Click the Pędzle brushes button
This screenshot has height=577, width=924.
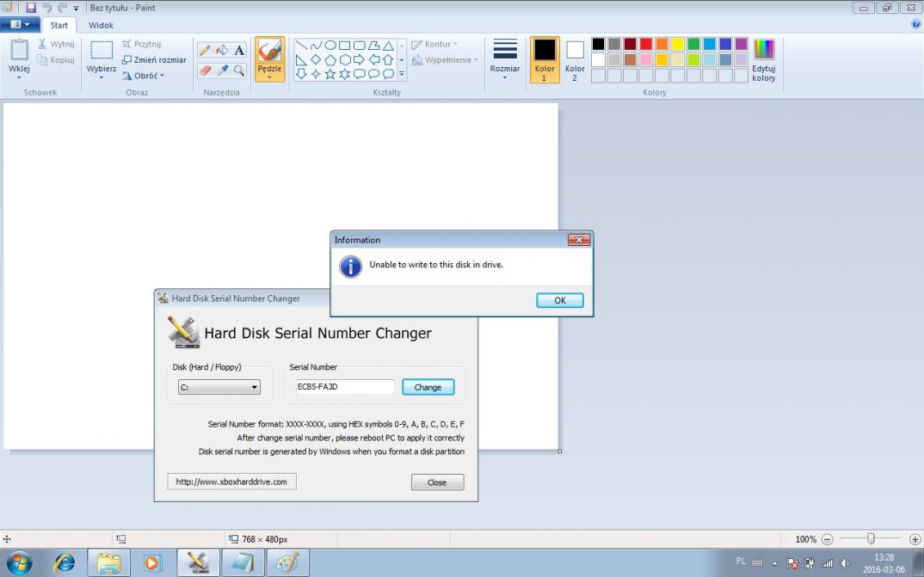click(270, 58)
